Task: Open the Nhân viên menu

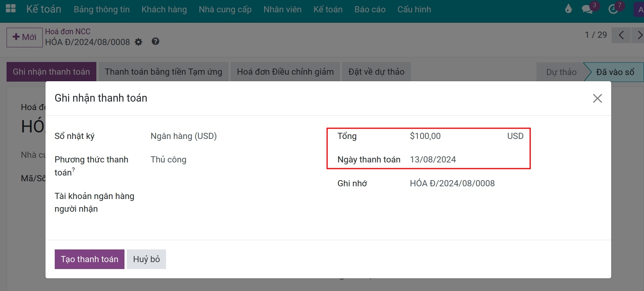Action: pos(282,9)
